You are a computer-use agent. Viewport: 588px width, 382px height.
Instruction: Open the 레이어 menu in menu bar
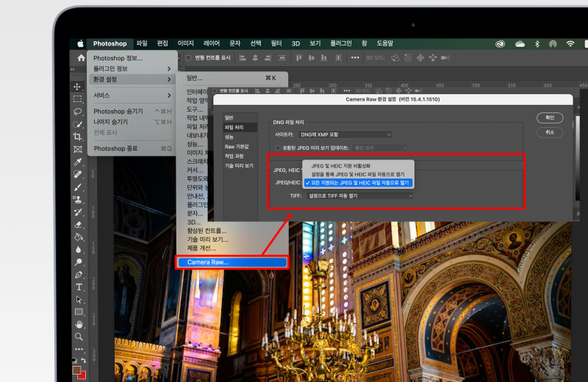pyautogui.click(x=212, y=43)
